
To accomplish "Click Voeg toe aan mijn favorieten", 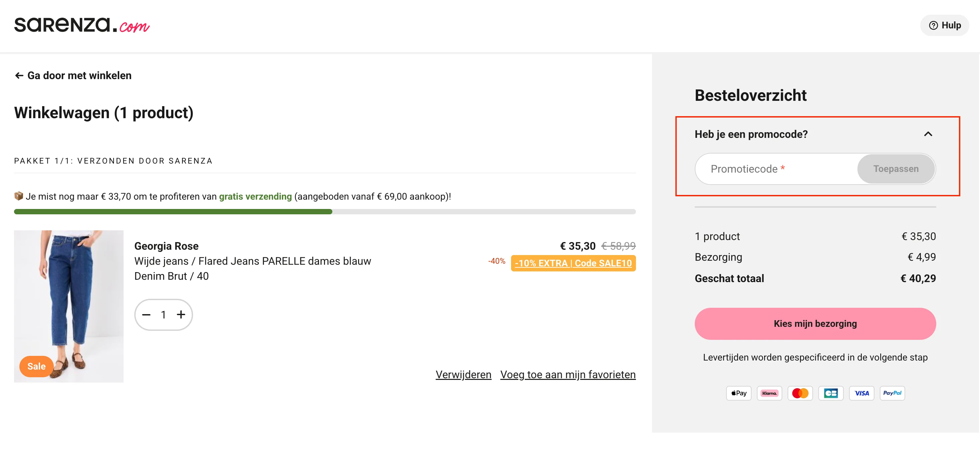I will tap(567, 375).
